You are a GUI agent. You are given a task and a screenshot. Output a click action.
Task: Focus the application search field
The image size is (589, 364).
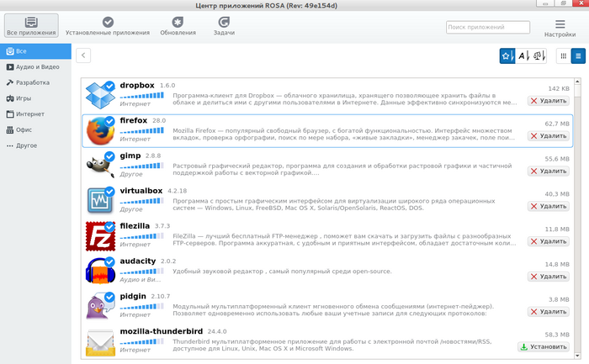tap(488, 27)
